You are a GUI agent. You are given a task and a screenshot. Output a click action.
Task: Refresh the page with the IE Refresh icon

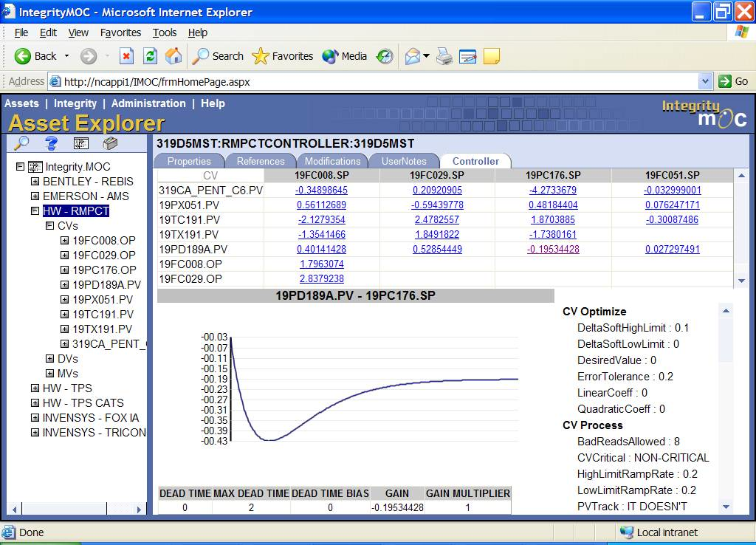pyautogui.click(x=151, y=56)
